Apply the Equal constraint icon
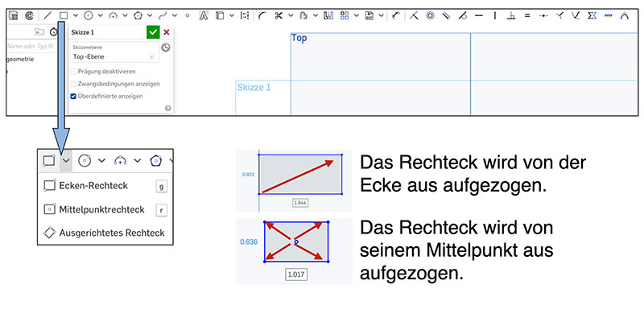 click(x=526, y=15)
